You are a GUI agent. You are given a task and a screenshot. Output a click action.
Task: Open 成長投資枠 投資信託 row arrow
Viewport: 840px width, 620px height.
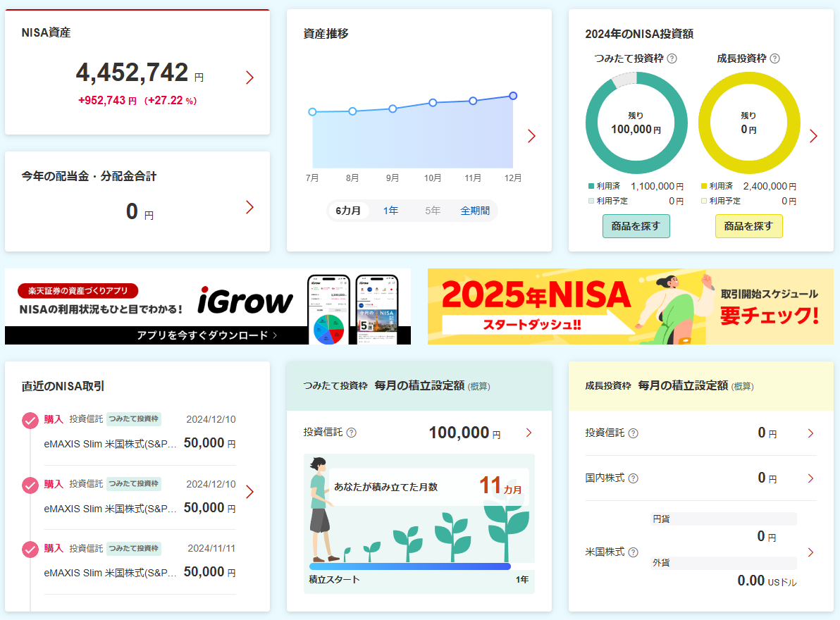(810, 433)
